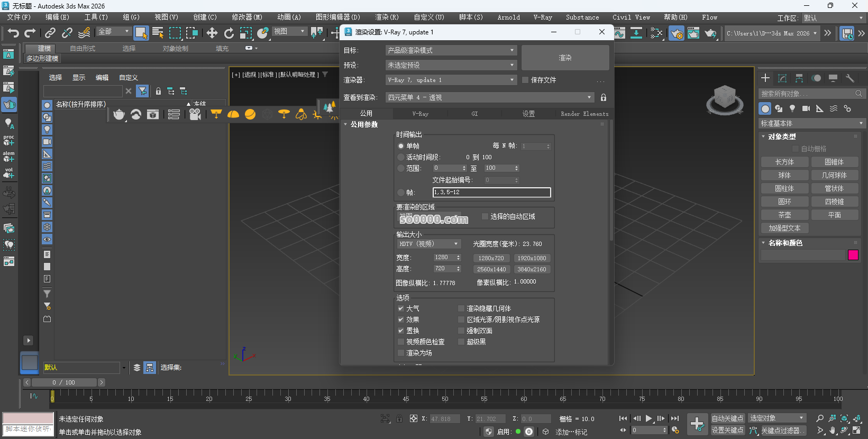Click the large 渲染 button

565,58
